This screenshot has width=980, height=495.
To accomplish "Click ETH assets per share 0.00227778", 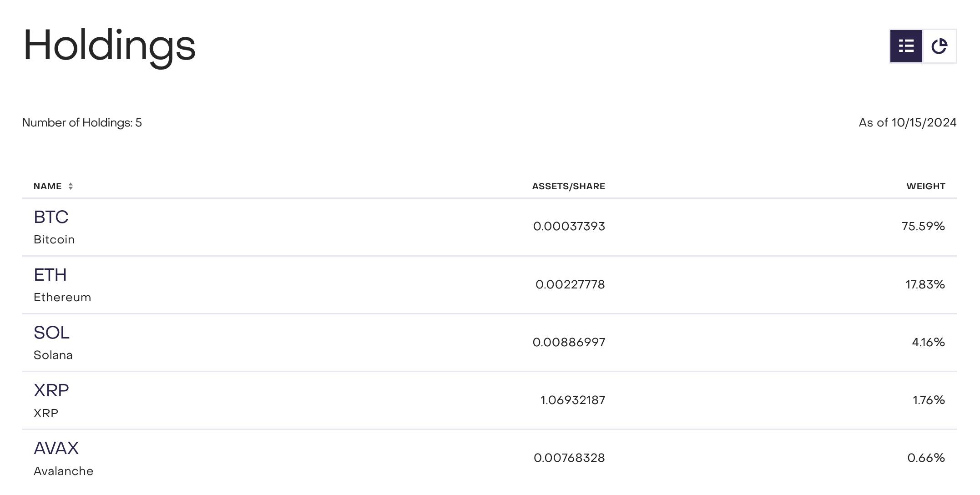I will click(x=570, y=284).
